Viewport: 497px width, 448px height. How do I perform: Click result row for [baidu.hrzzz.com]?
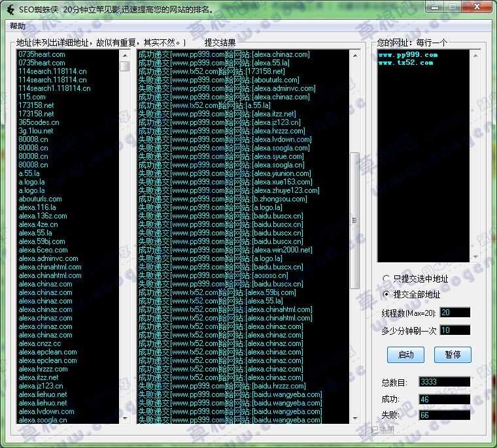point(222,386)
